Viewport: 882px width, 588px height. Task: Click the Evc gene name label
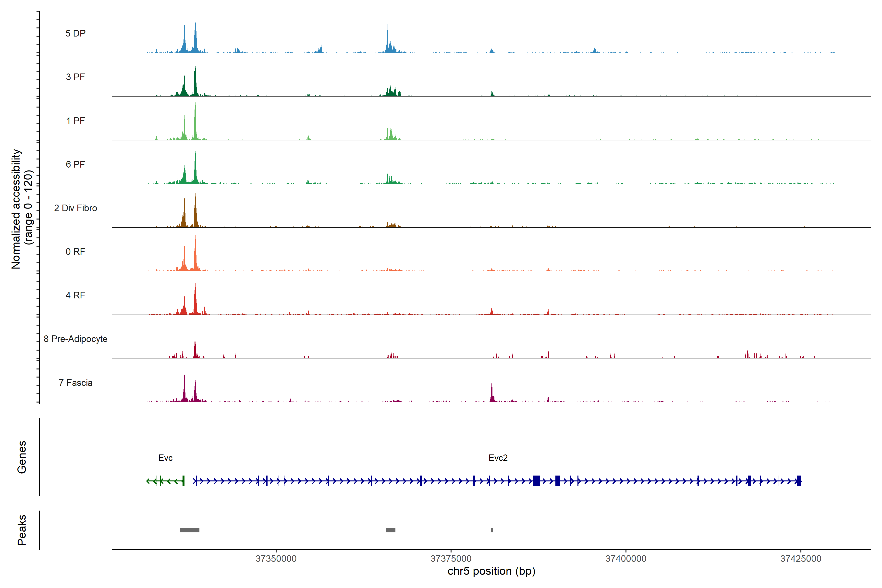pos(165,458)
